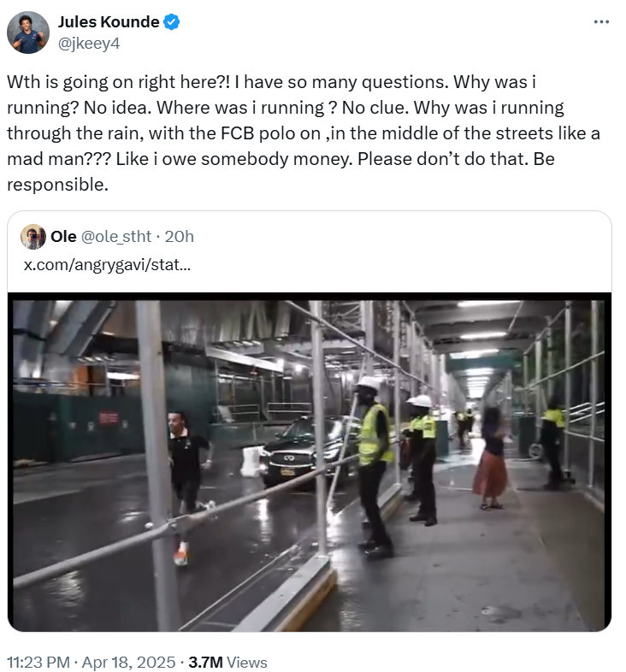Click the blue verified badge
Viewport: 626px width, 672px height.
173,23
